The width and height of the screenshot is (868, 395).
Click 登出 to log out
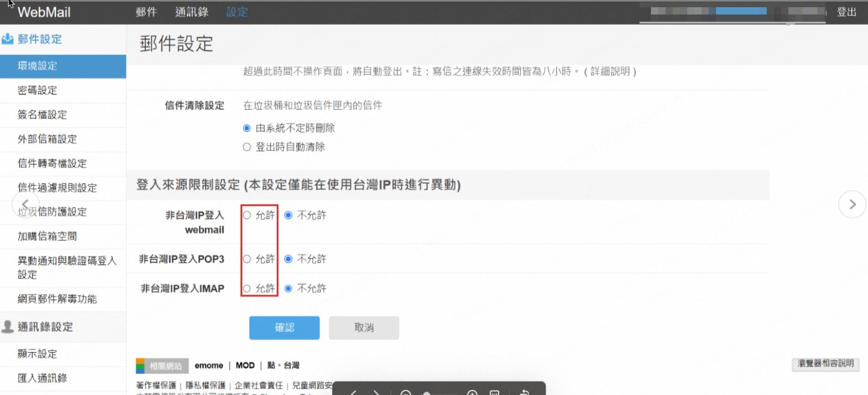(x=847, y=12)
